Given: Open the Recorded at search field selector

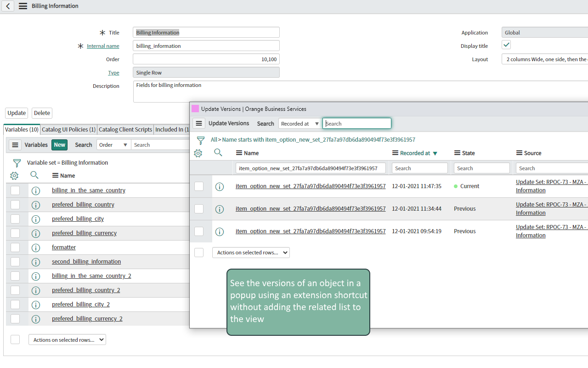Looking at the screenshot, I should (x=300, y=123).
